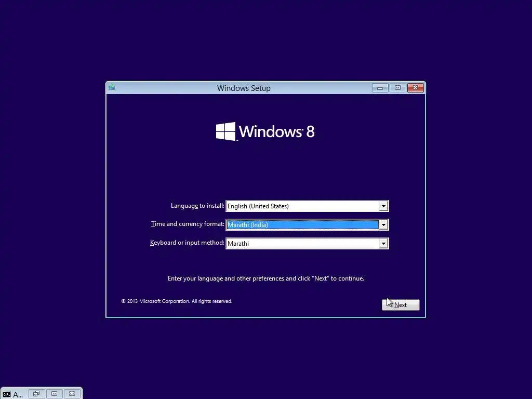This screenshot has height=399, width=532.
Task: Click the 2013 Microsoft Corporation copyright text
Action: [x=177, y=301]
